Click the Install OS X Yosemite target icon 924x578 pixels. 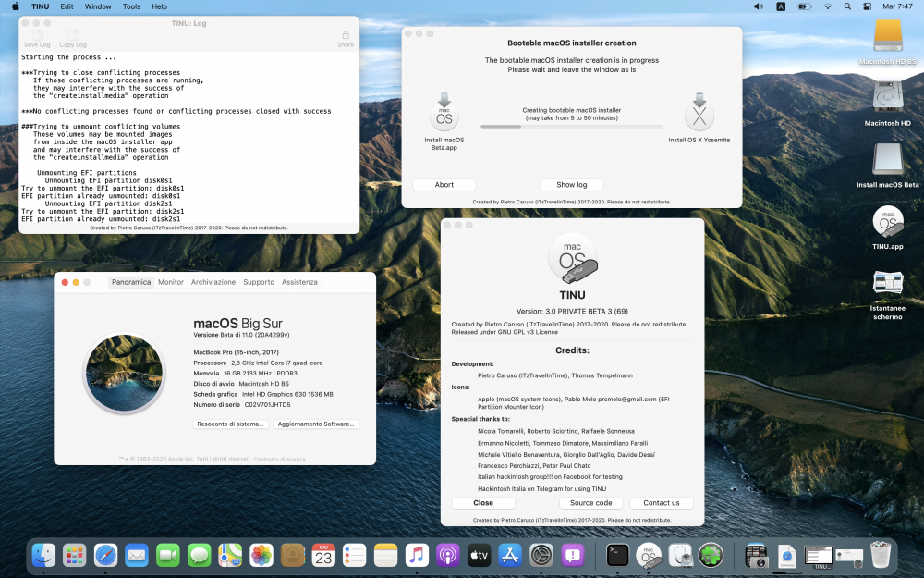pos(699,113)
